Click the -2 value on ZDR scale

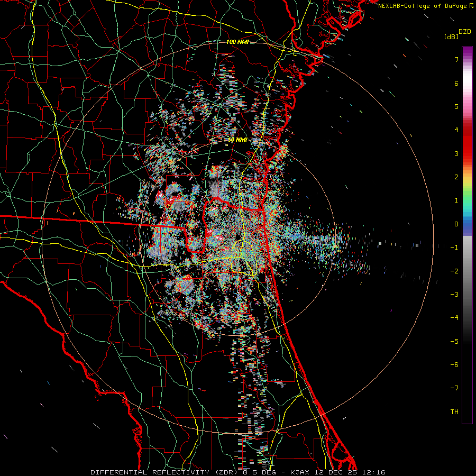tap(454, 271)
